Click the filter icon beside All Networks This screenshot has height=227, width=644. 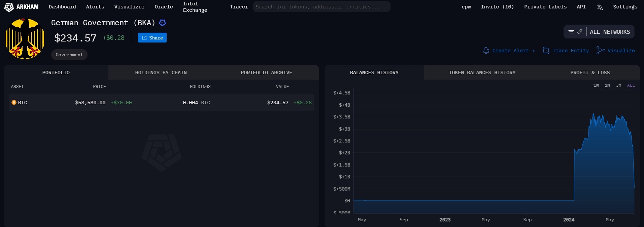tap(571, 32)
